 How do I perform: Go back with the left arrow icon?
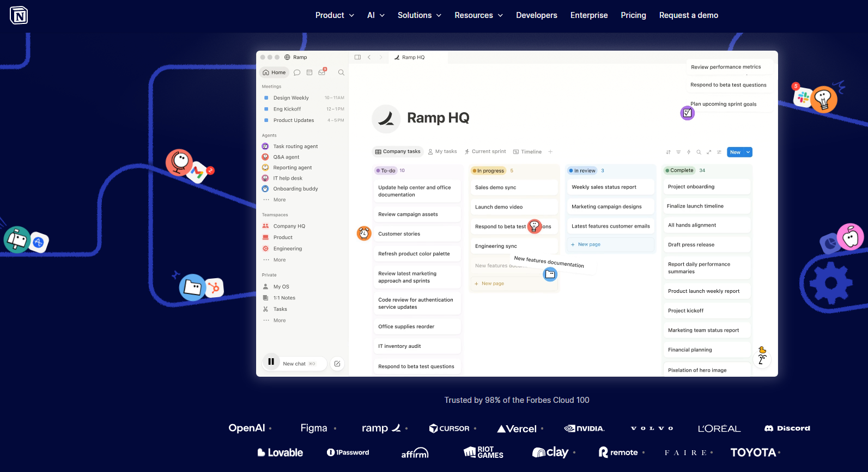point(369,57)
